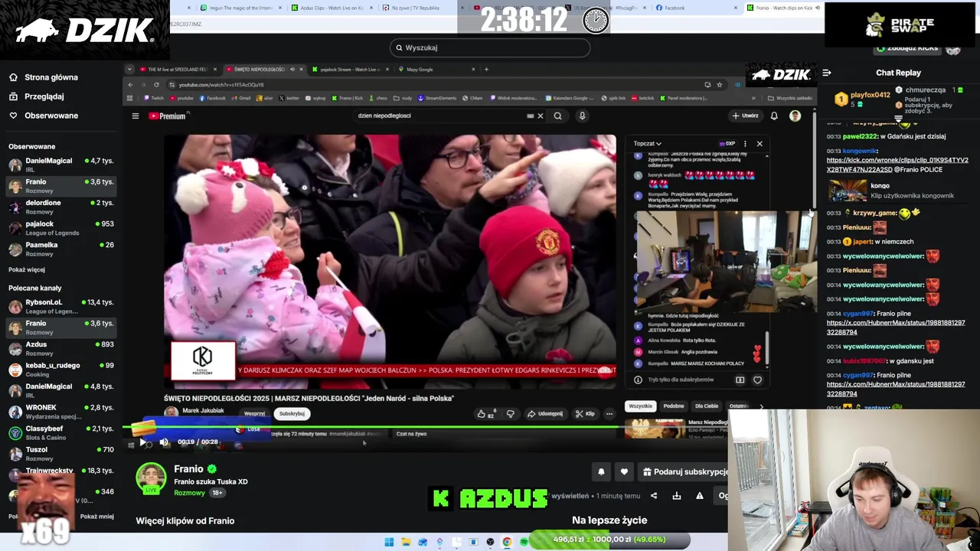
Task: Play the Kick clip
Action: pos(143,442)
